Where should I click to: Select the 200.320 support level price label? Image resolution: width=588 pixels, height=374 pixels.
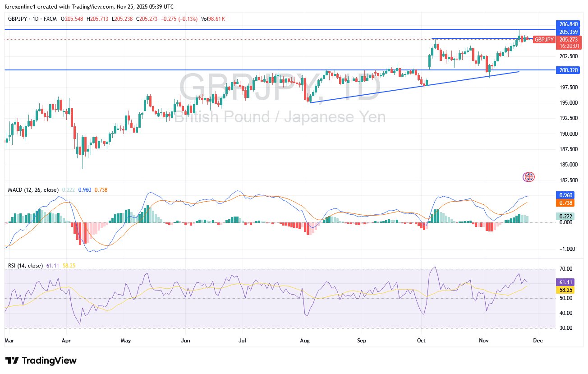click(x=569, y=70)
